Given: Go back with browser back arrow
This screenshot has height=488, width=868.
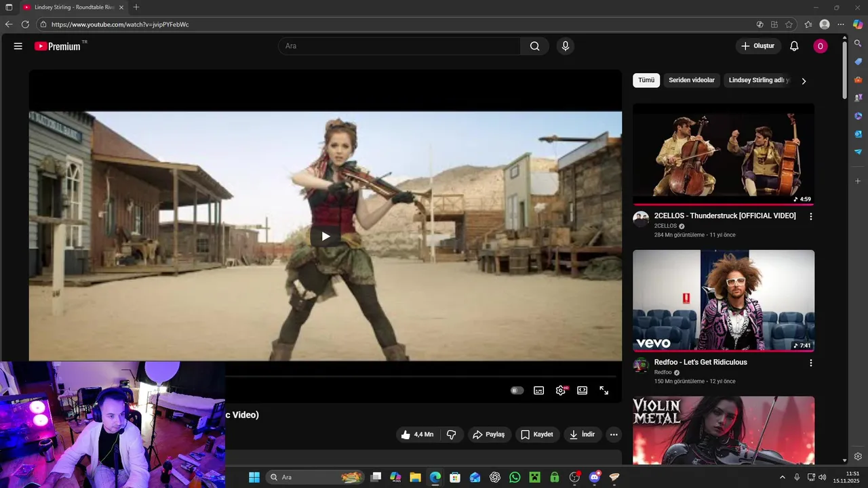Looking at the screenshot, I should click(9, 24).
